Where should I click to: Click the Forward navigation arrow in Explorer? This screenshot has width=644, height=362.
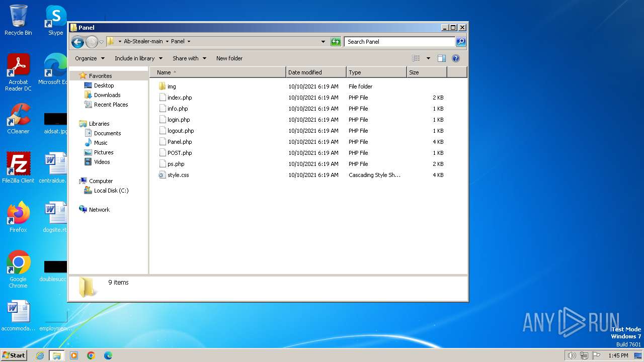click(x=92, y=42)
